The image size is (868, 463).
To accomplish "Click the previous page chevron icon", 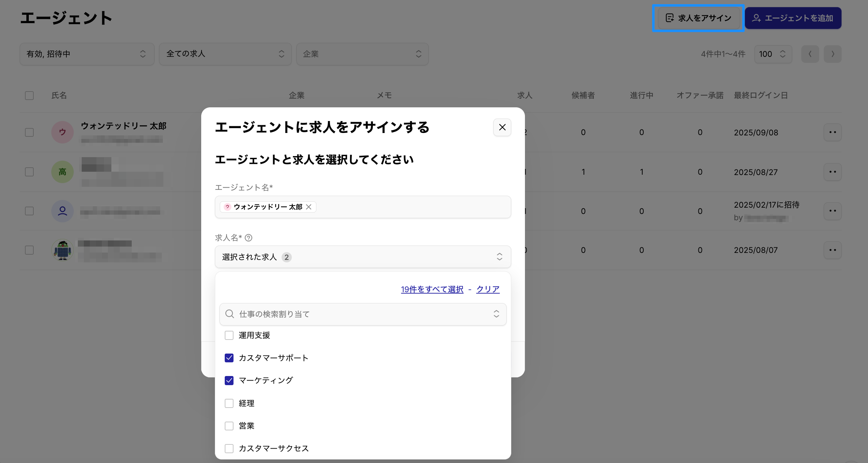I will pyautogui.click(x=810, y=54).
